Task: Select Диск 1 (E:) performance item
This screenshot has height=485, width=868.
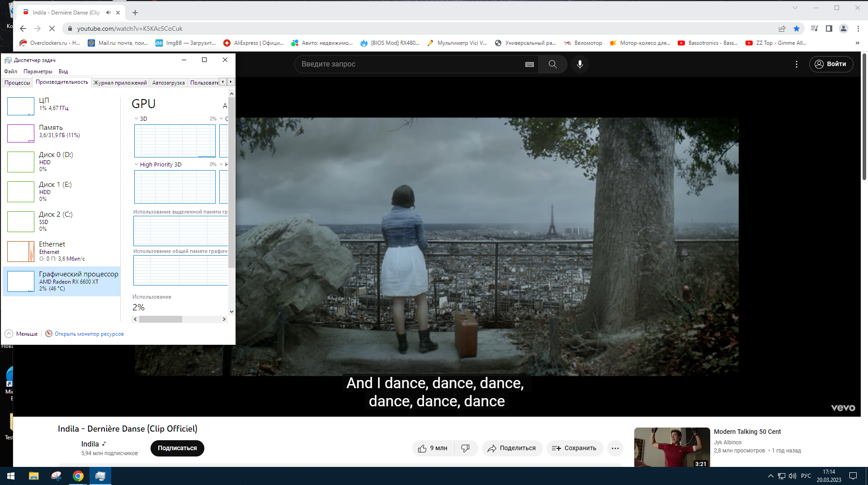Action: [61, 192]
